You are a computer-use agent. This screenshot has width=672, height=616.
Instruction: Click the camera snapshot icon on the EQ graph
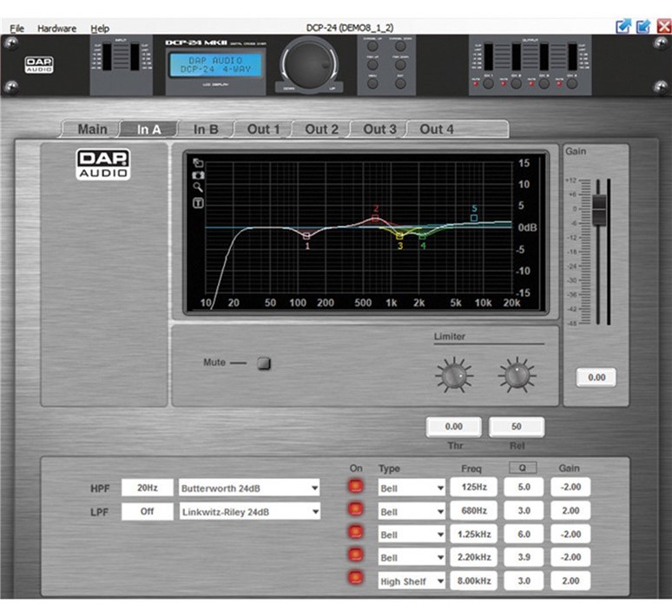point(198,174)
